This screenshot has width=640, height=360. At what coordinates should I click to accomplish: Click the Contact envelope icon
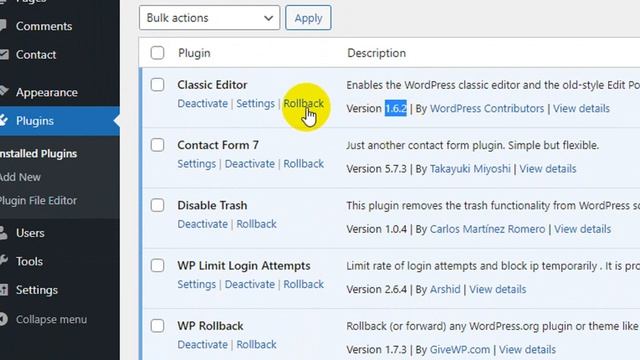(x=4, y=54)
